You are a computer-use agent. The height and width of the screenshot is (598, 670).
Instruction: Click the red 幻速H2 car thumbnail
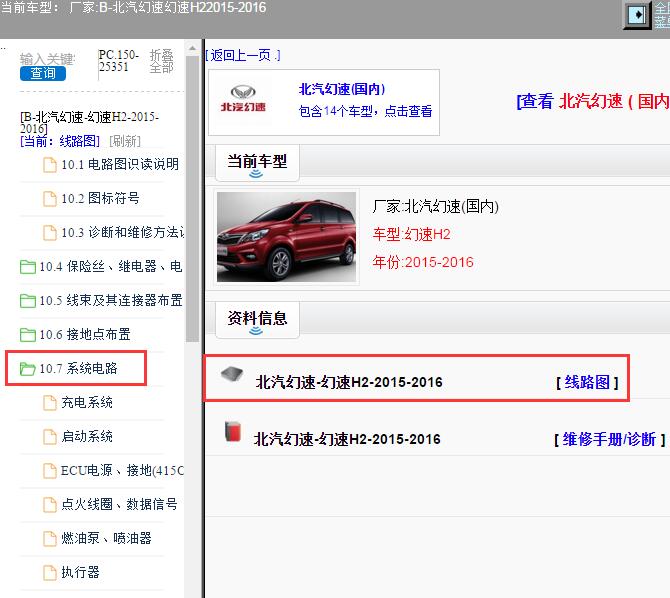coord(286,237)
